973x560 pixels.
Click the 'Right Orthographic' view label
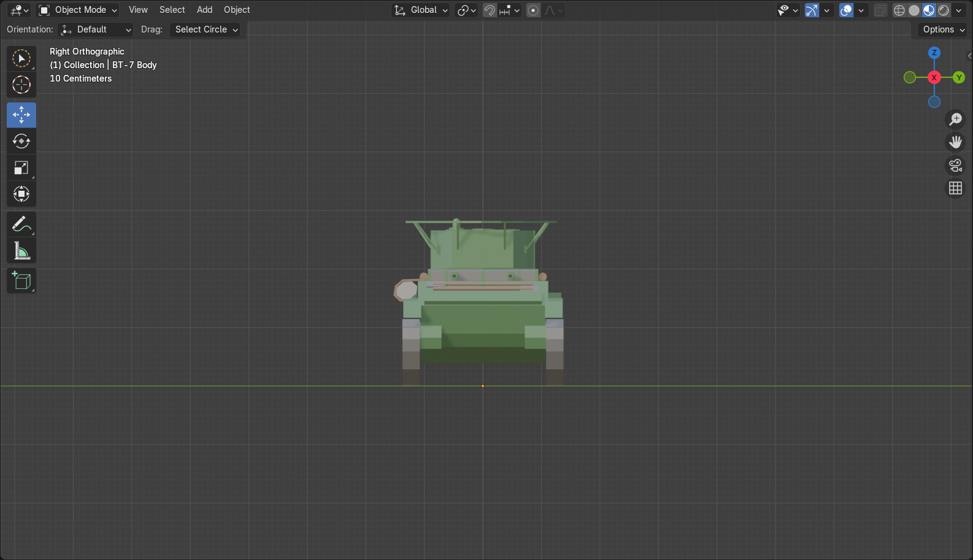87,52
